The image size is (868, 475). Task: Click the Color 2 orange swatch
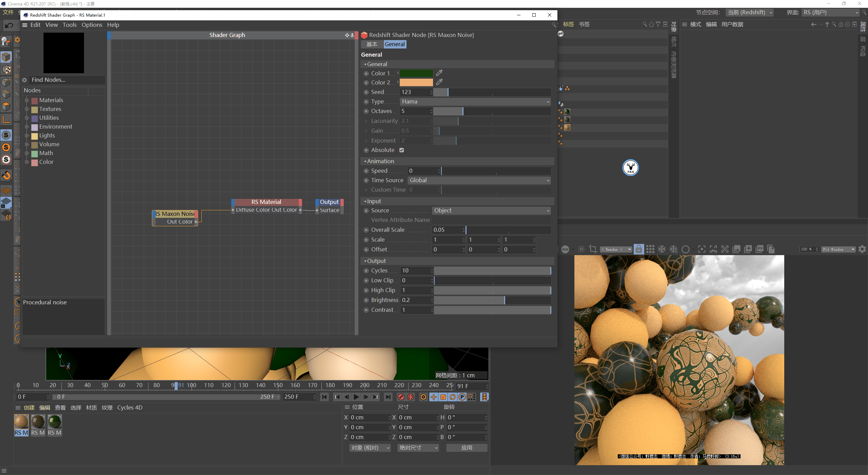(x=416, y=82)
